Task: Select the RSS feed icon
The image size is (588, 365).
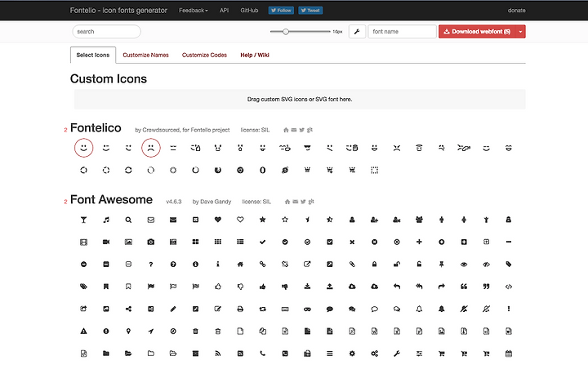Action: click(218, 354)
